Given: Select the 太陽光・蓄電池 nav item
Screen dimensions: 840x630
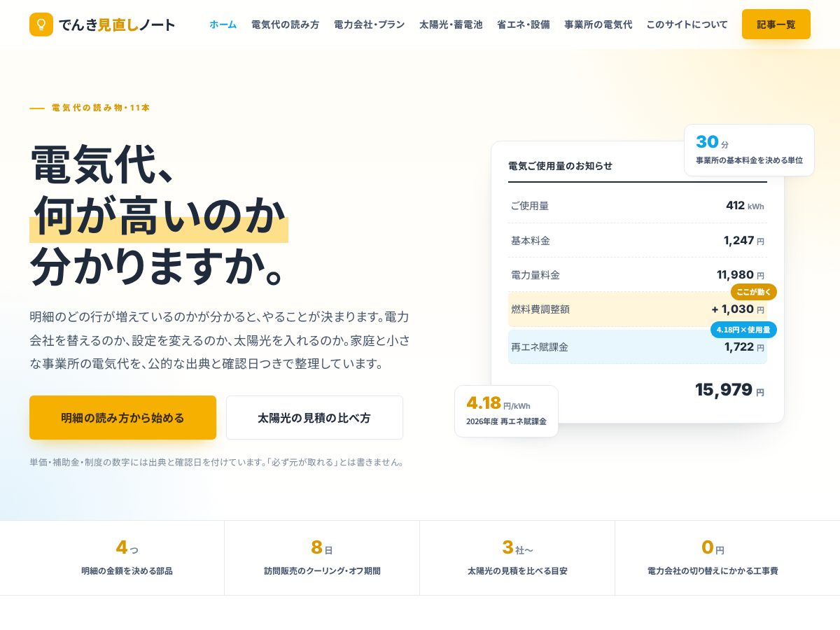Looking at the screenshot, I should click(x=451, y=24).
